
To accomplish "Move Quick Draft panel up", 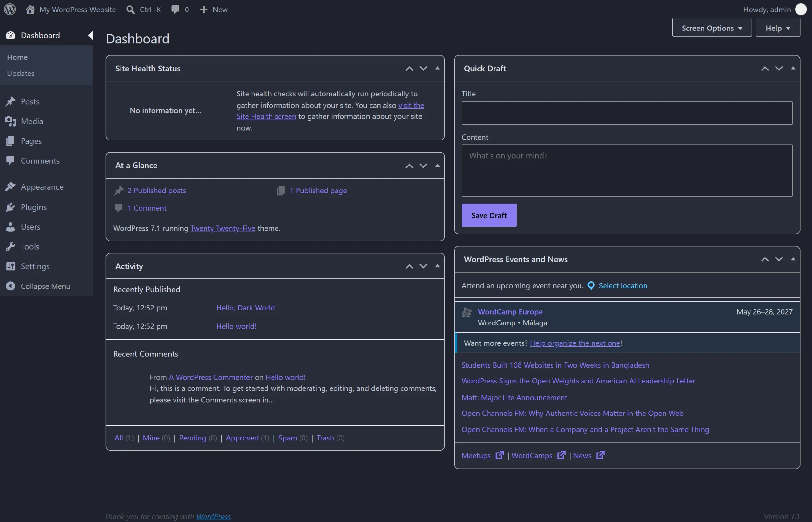I will [x=764, y=68].
